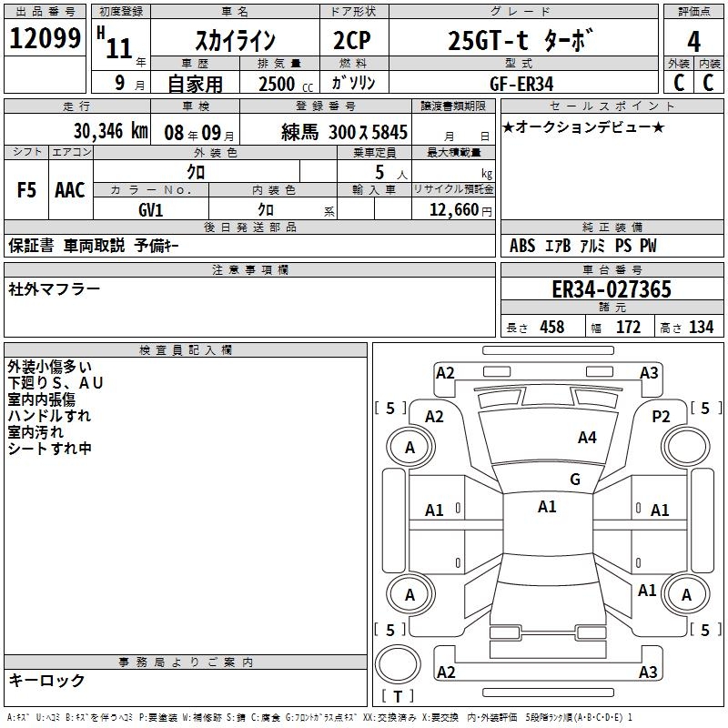728x728 pixels.
Task: Click chassis number ER34-027365
Action: 612,289
